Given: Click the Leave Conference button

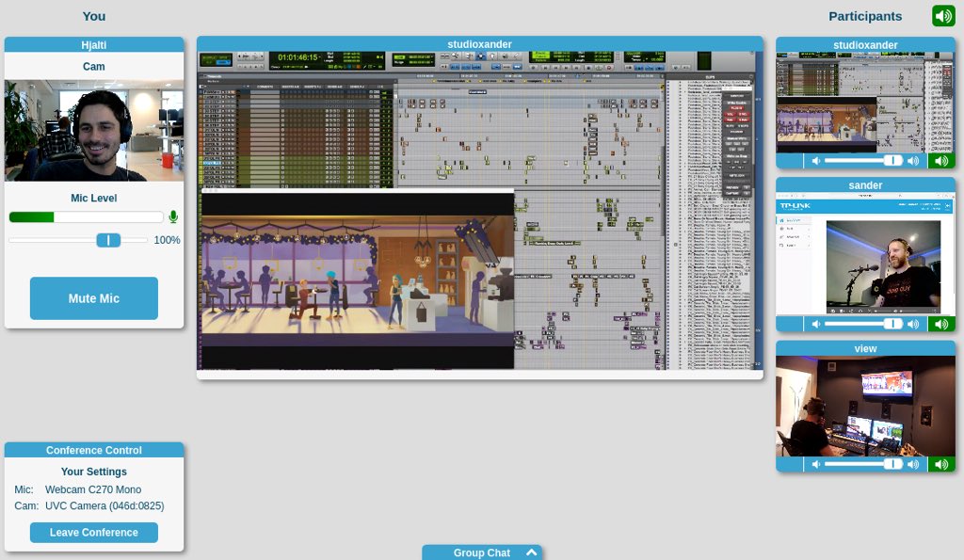Looking at the screenshot, I should point(94,533).
